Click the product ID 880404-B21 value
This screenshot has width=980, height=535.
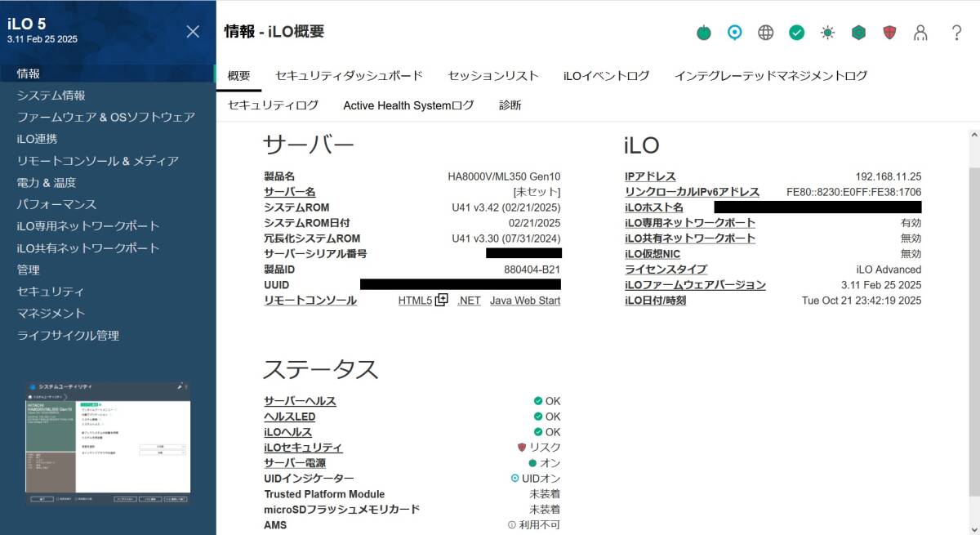point(532,270)
